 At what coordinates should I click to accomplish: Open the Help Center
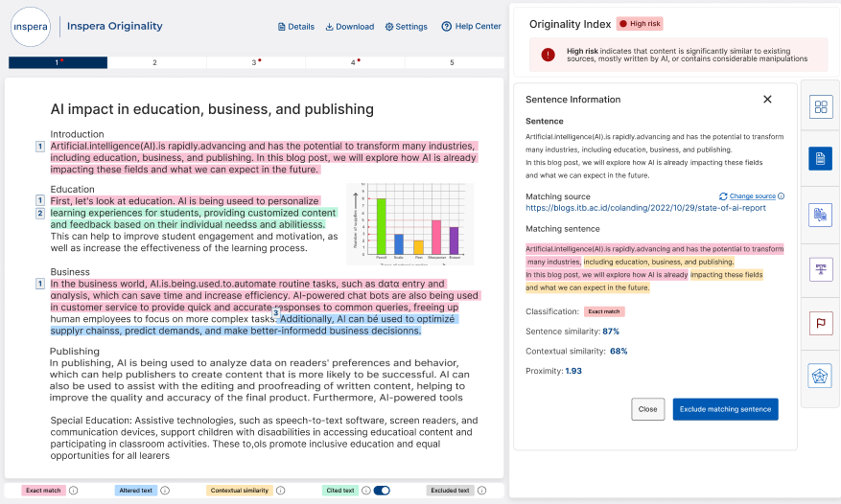pos(471,26)
